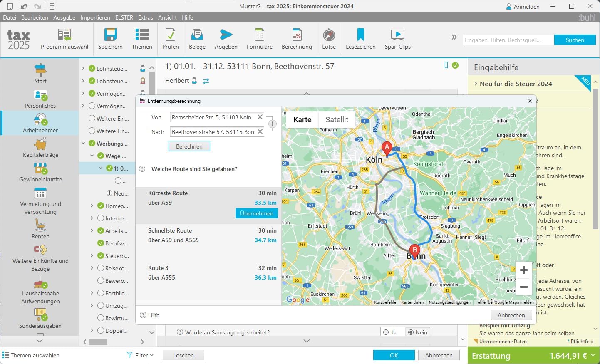
Task: Click the Spar-Clips video icon
Action: point(397,35)
